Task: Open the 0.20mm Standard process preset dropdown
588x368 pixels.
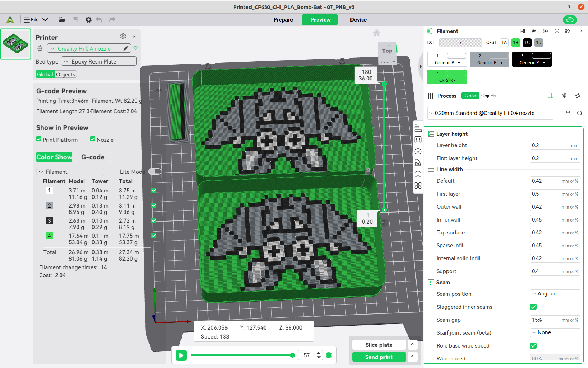Action: tap(490, 113)
